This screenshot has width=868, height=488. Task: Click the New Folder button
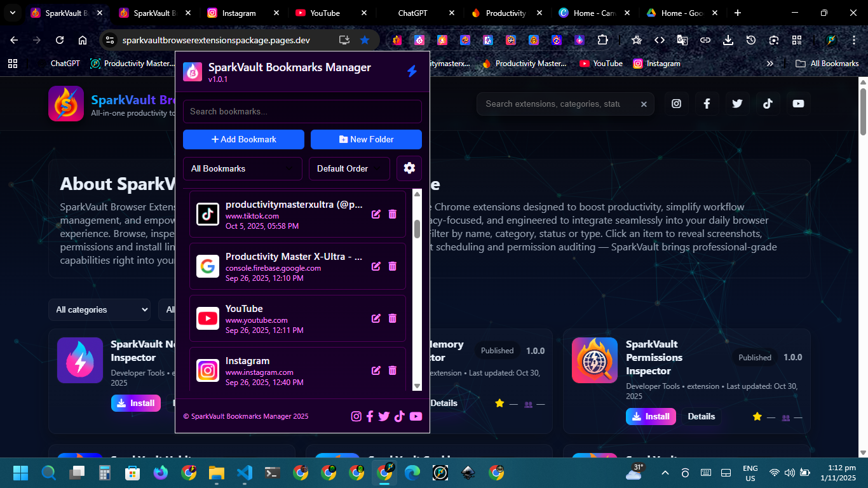(x=366, y=139)
